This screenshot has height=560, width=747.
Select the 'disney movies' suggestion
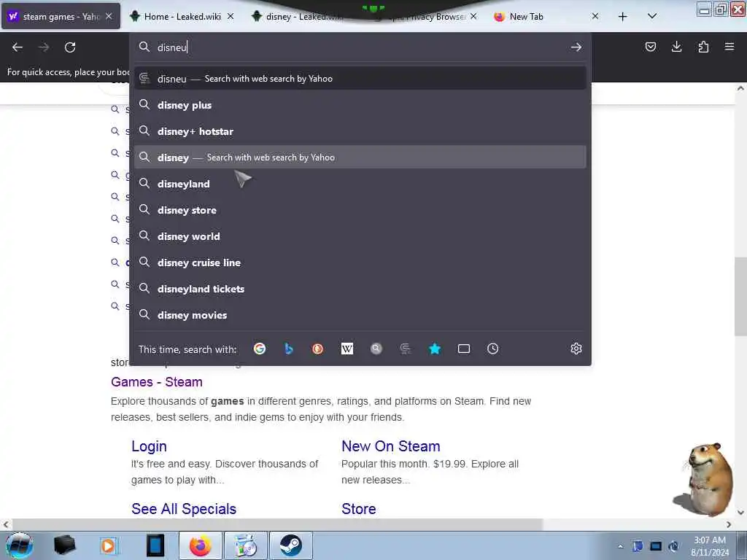(360, 315)
